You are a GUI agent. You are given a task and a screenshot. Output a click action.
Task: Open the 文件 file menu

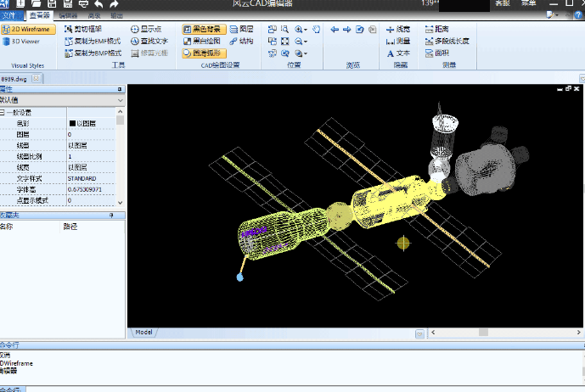[10, 15]
